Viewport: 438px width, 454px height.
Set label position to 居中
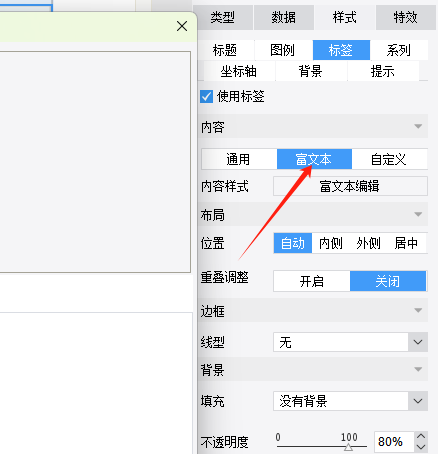pos(407,243)
